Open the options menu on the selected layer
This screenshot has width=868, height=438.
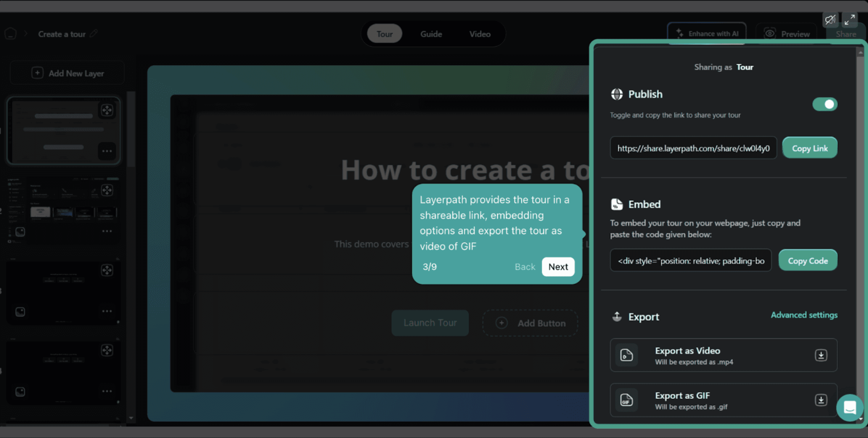coord(106,151)
